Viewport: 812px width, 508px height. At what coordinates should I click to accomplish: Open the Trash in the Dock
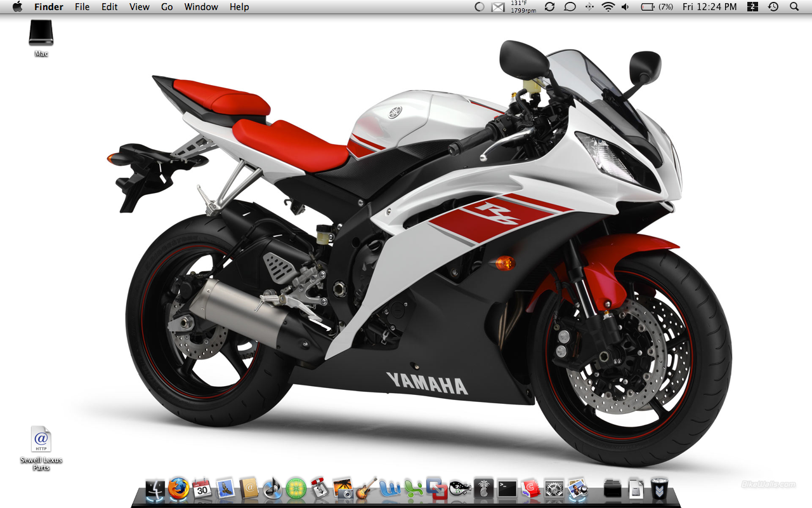pyautogui.click(x=660, y=488)
